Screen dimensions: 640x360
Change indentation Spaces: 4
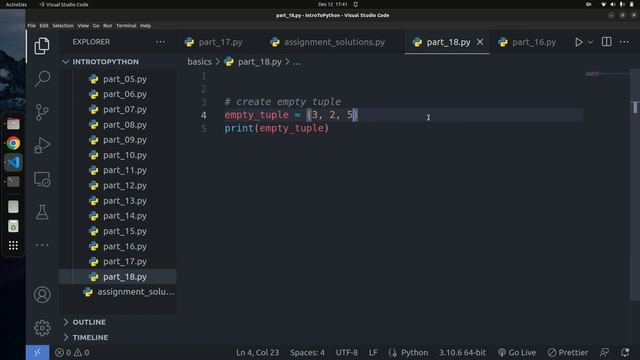307,352
